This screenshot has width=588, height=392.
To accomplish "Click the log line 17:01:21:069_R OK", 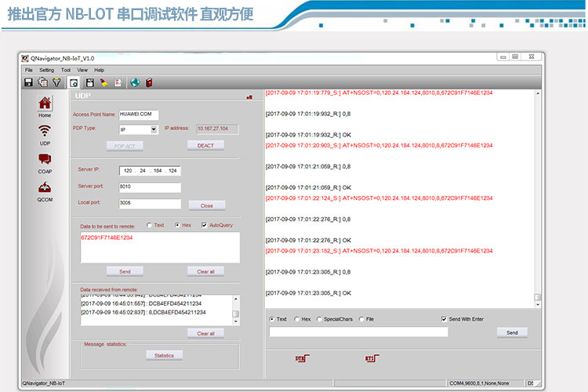I will click(309, 187).
